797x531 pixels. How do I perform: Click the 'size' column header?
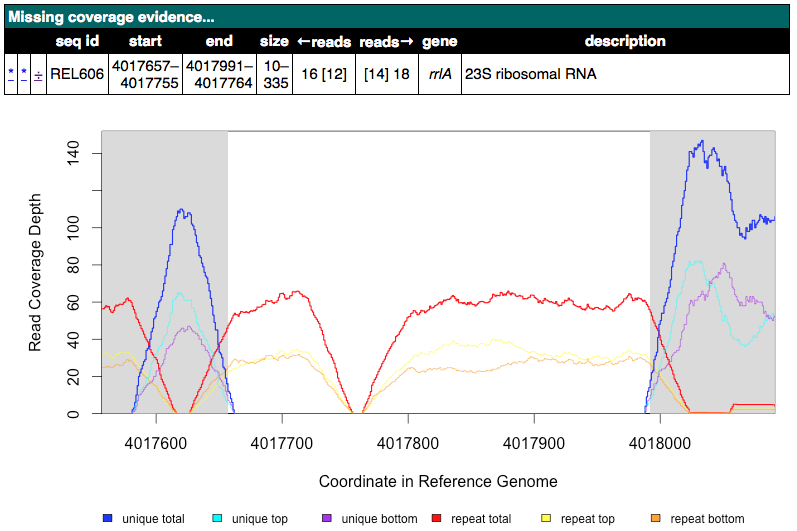pyautogui.click(x=274, y=41)
